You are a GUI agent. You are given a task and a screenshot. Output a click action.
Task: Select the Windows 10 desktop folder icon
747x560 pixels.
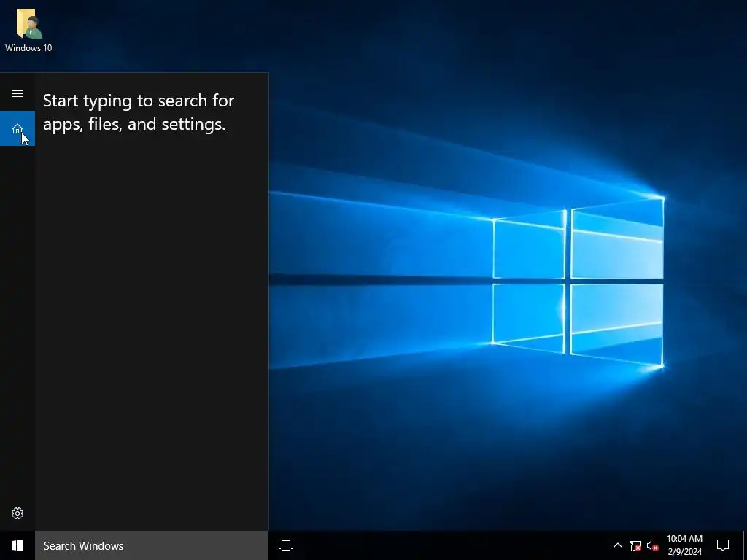pos(28,31)
